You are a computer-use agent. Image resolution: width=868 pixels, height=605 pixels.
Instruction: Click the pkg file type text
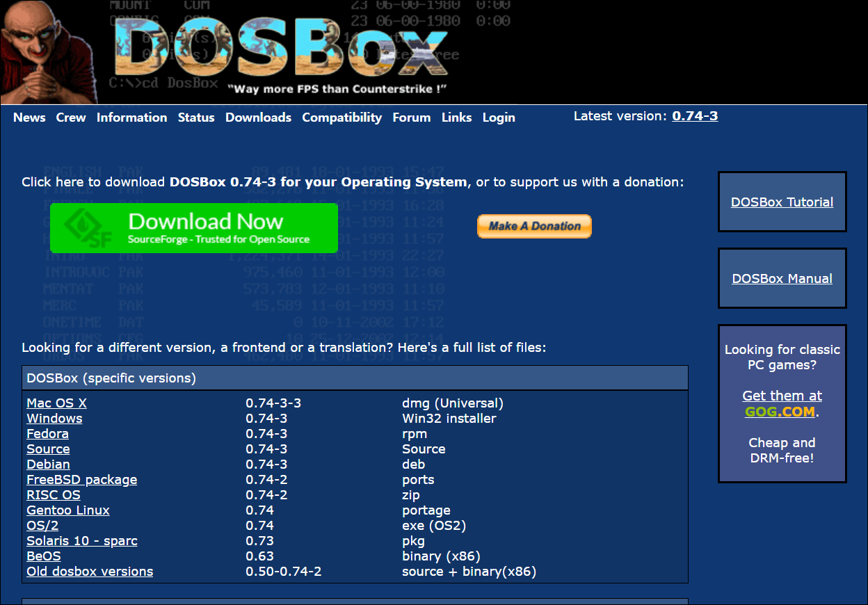tap(413, 541)
